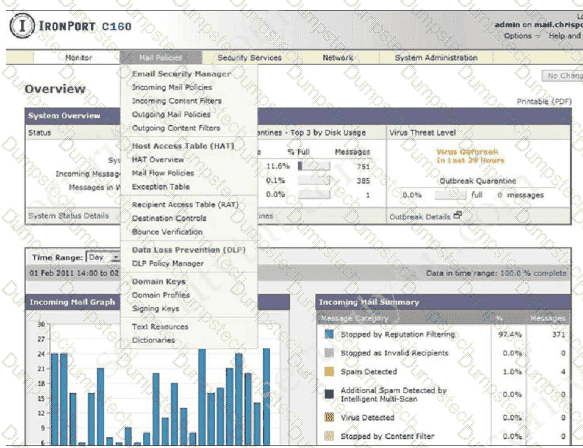Open the Security Services menu
Viewport: 583px width, 448px height.
(249, 58)
